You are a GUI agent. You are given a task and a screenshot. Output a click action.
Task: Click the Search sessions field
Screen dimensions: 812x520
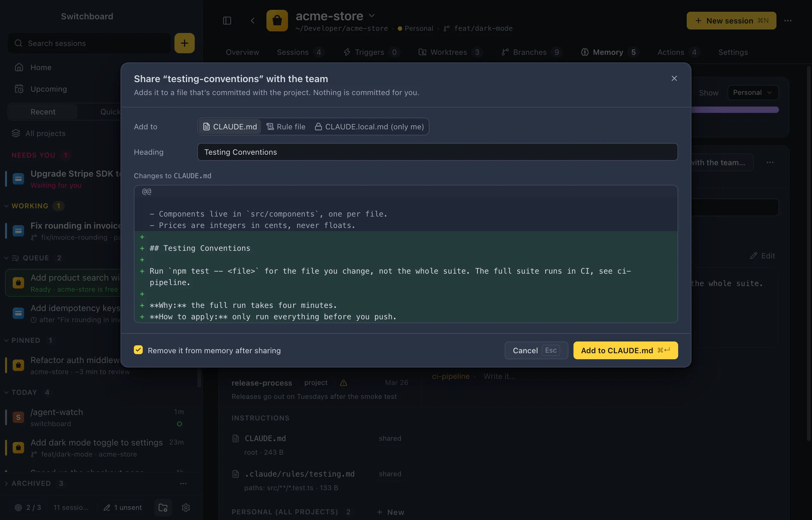tap(89, 43)
